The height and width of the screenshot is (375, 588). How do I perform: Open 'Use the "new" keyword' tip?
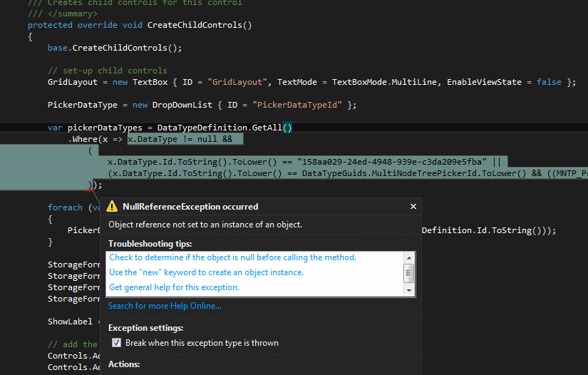pos(206,272)
